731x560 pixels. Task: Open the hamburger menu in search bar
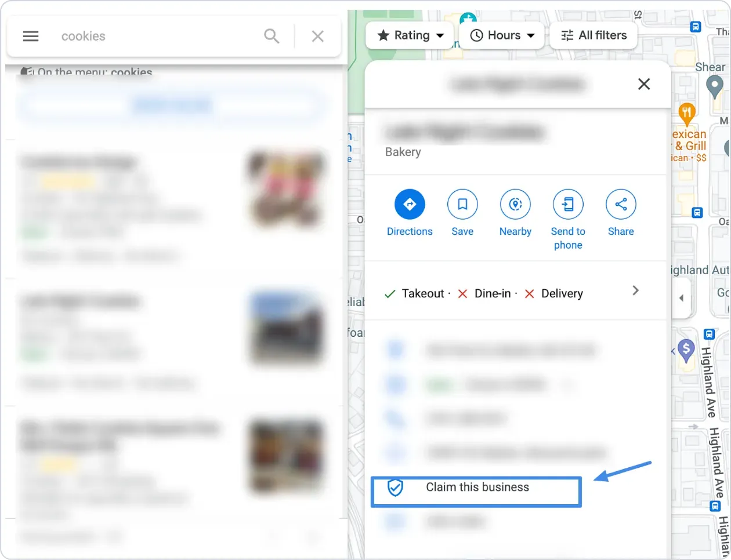pyautogui.click(x=31, y=36)
